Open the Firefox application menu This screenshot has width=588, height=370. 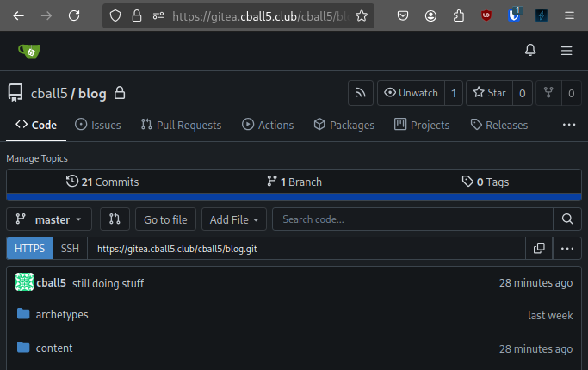[569, 15]
